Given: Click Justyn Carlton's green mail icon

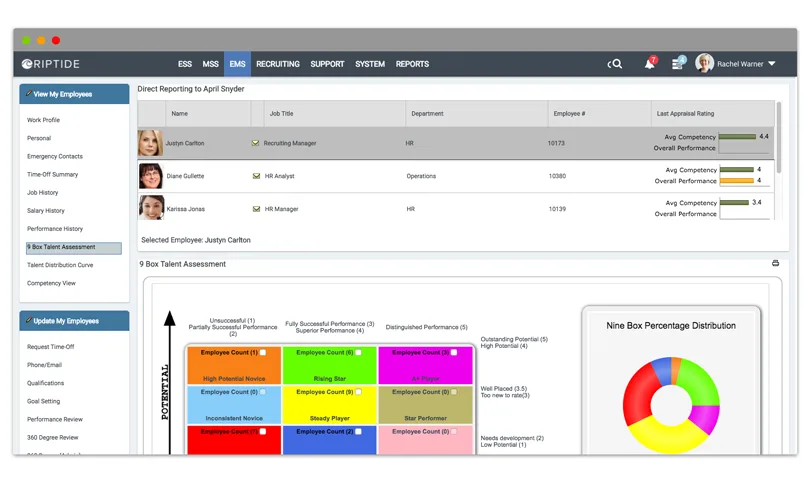Looking at the screenshot, I should (x=255, y=143).
